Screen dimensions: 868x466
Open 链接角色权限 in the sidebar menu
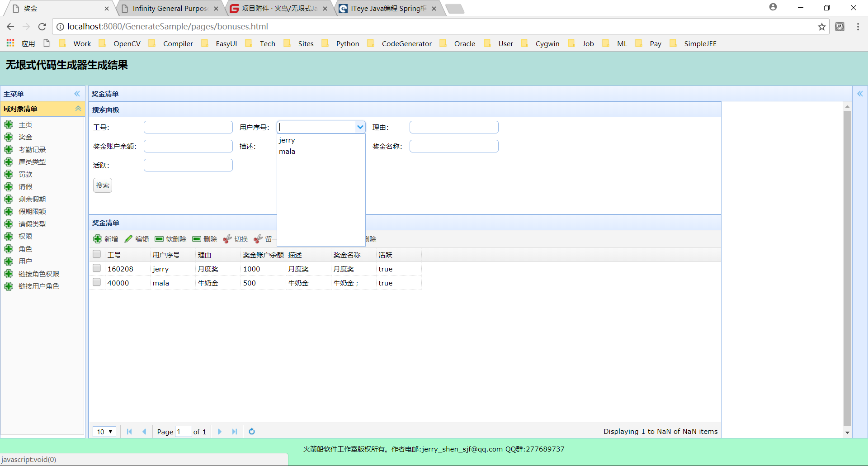pyautogui.click(x=39, y=274)
